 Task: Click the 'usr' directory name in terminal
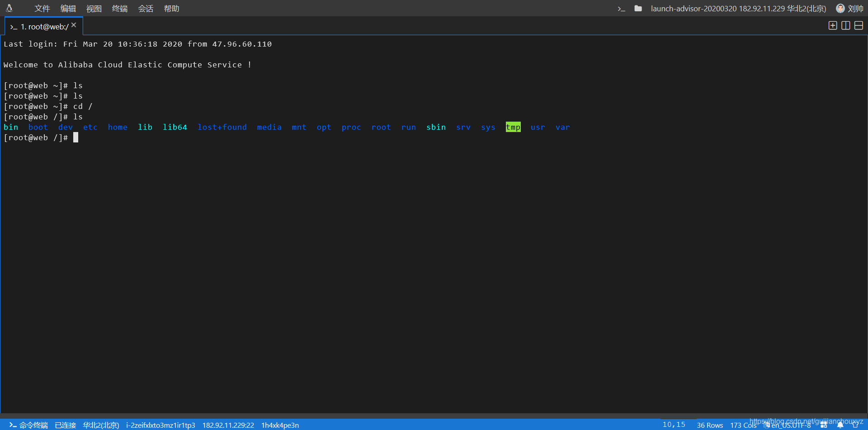click(x=538, y=127)
